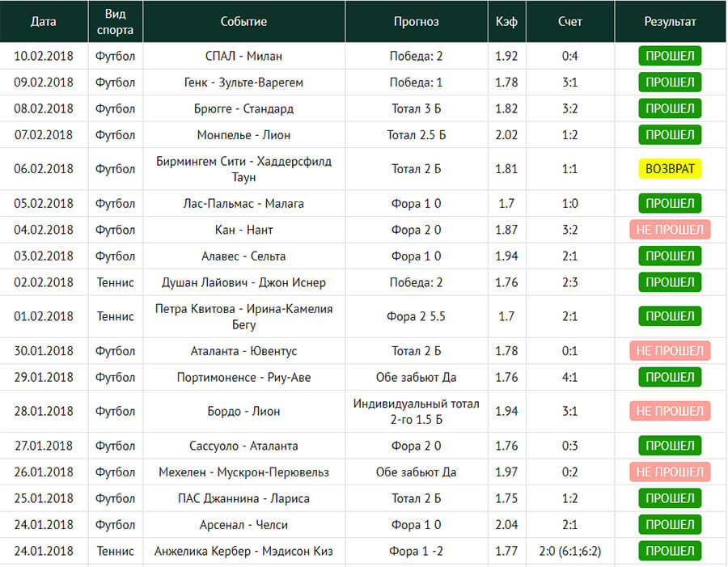Select the Арсенал - Челси event
728x567 pixels.
tap(243, 525)
